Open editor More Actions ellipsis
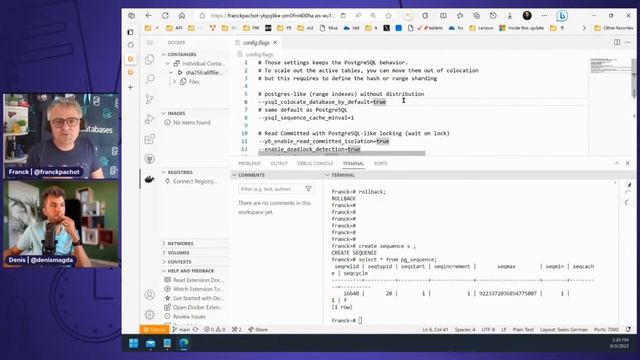 [628, 42]
